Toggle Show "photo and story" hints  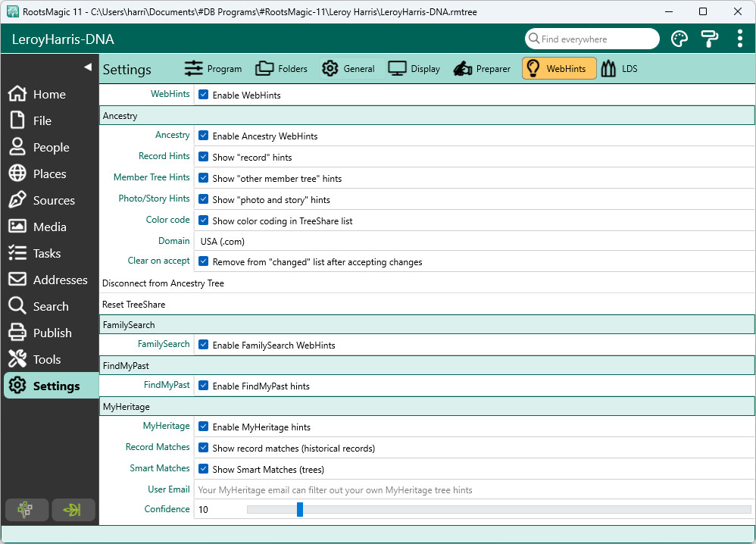pyautogui.click(x=204, y=200)
